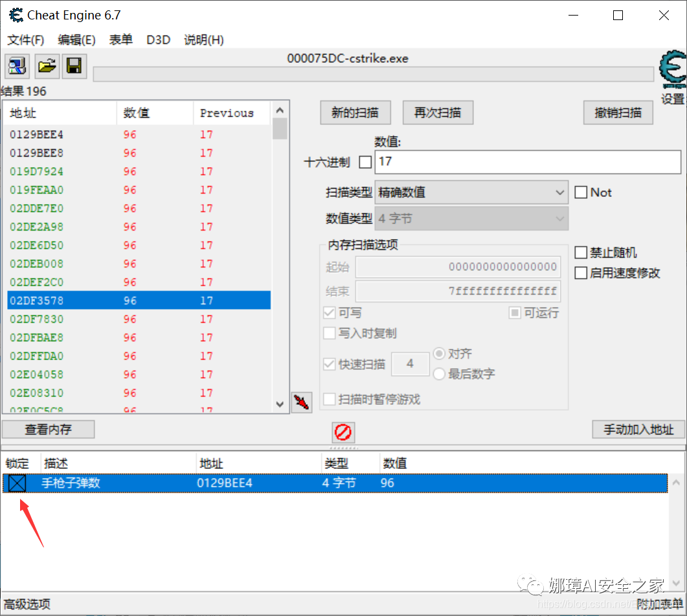Select the 对齐 alignment radio button
687x616 pixels.
tap(439, 354)
